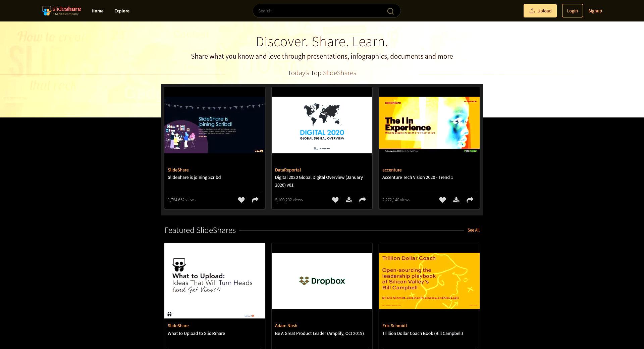644x349 pixels.
Task: Open the accenture author link
Action: click(x=392, y=170)
